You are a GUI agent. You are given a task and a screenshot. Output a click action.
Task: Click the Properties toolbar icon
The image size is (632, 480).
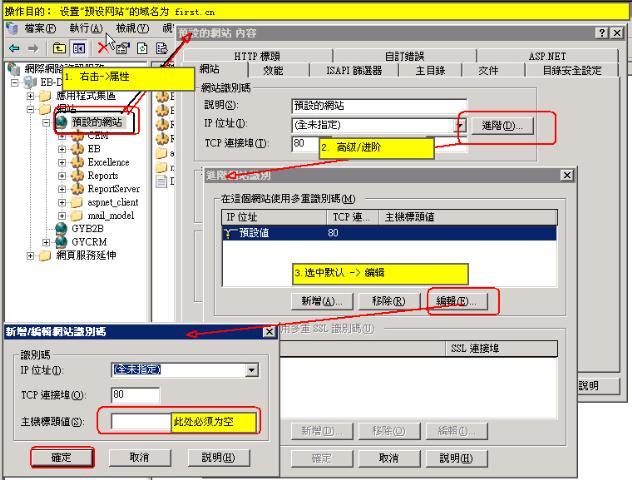click(x=123, y=48)
